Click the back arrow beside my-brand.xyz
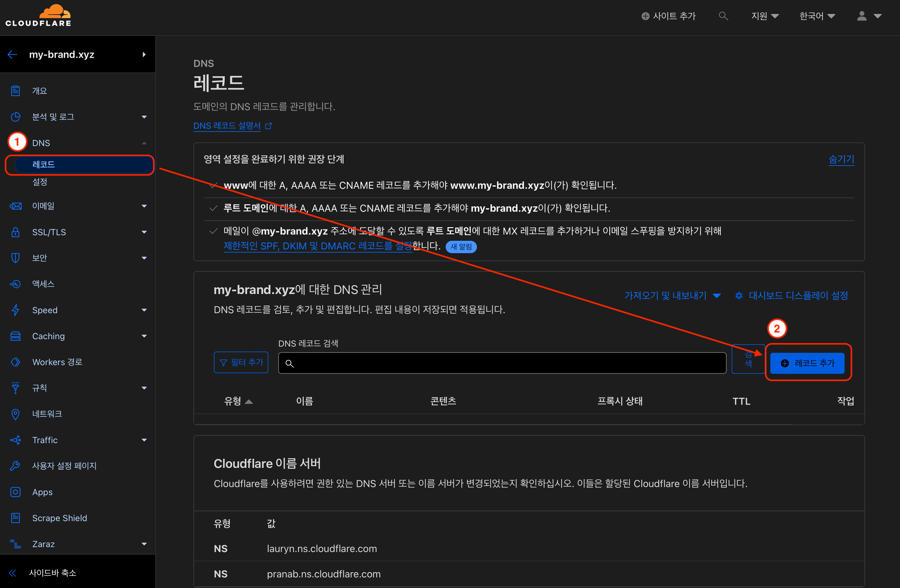This screenshot has height=588, width=900. (13, 54)
